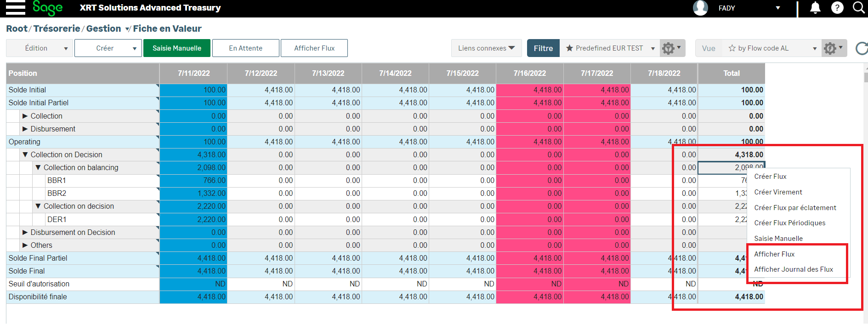Choose Créer Virement from context menu
868x331 pixels.
point(778,192)
